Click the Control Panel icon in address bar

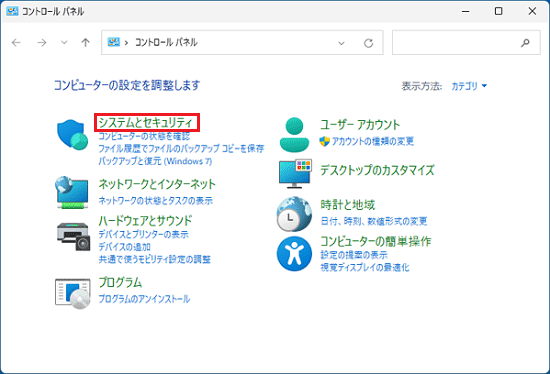coord(113,42)
